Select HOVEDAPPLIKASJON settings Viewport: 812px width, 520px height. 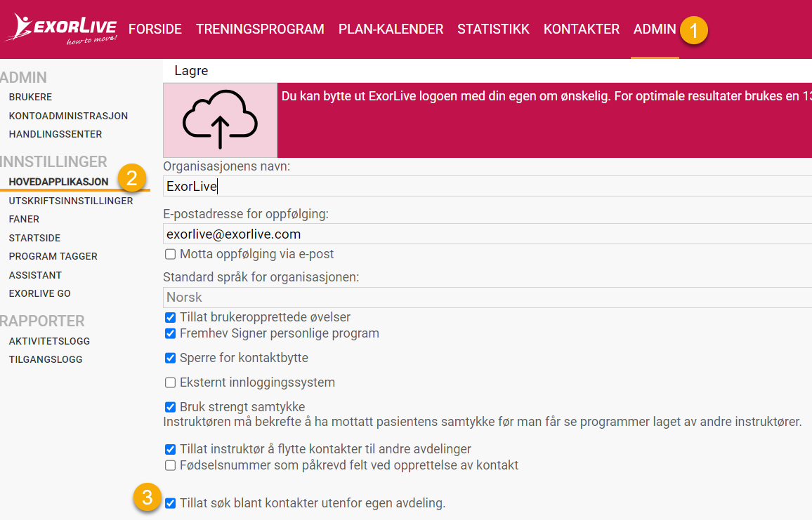pos(58,182)
